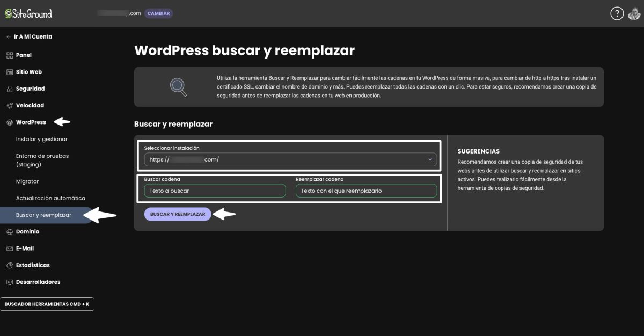Open the Migrator menu entry

(26, 181)
